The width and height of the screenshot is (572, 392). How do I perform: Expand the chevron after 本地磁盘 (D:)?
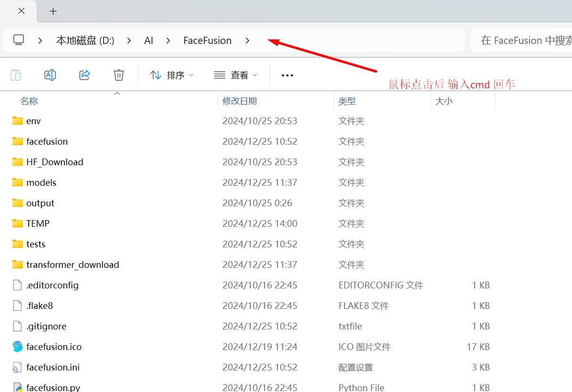click(x=129, y=41)
